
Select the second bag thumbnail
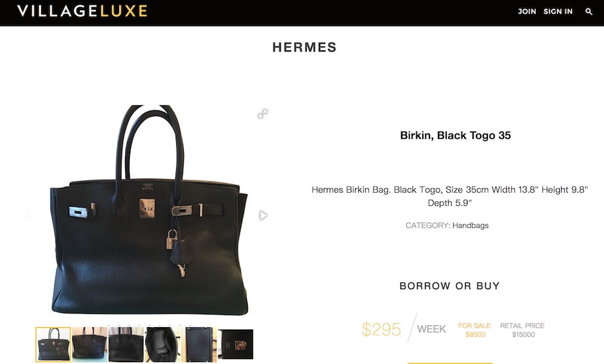pyautogui.click(x=90, y=344)
